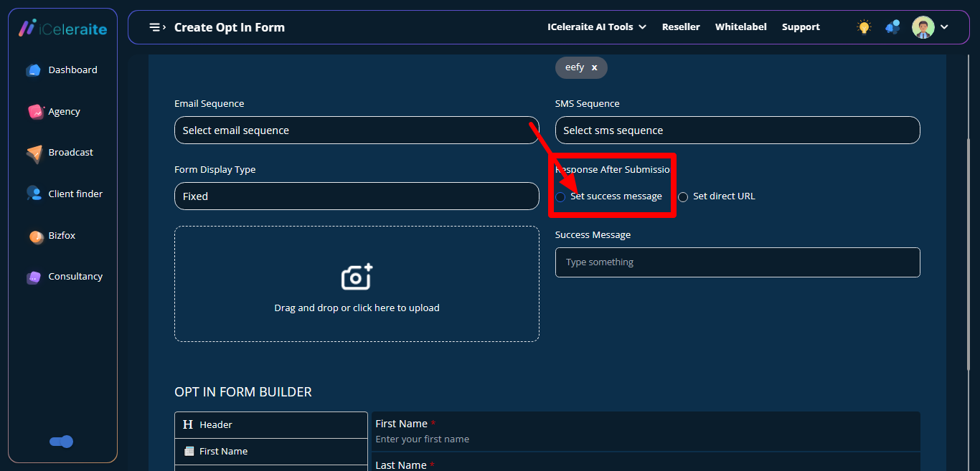Open Bizfox via its sidebar icon

(x=36, y=236)
